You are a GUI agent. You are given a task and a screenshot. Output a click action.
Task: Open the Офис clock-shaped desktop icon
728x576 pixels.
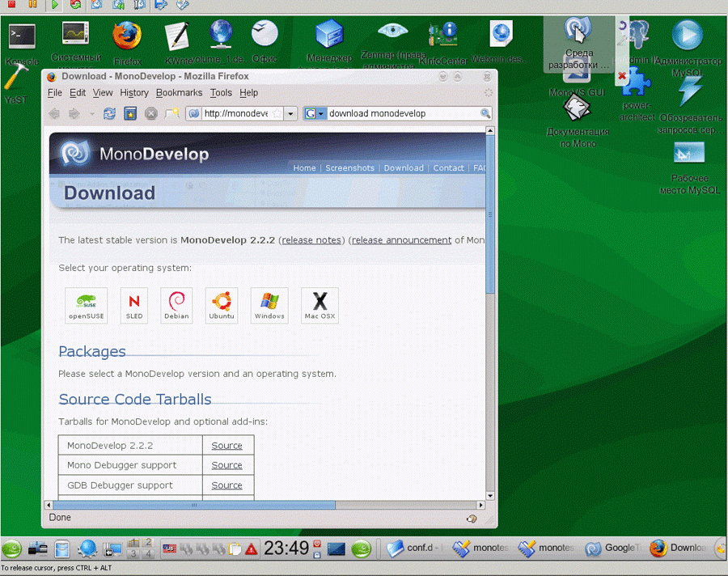[x=265, y=33]
